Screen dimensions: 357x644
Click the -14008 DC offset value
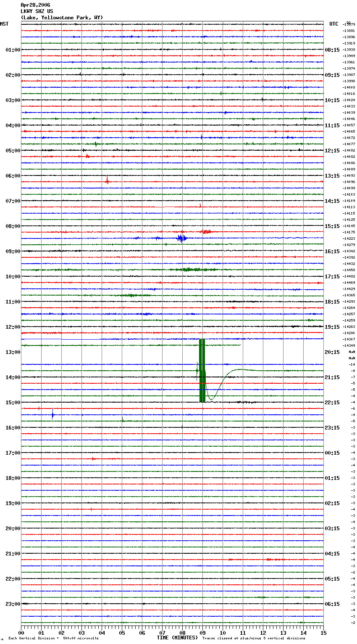(349, 87)
